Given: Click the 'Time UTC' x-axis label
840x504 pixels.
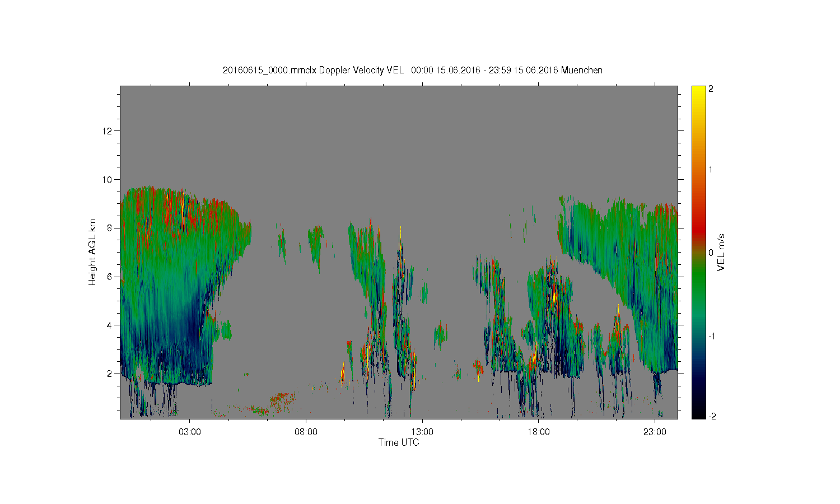Looking at the screenshot, I should pyautogui.click(x=399, y=442).
